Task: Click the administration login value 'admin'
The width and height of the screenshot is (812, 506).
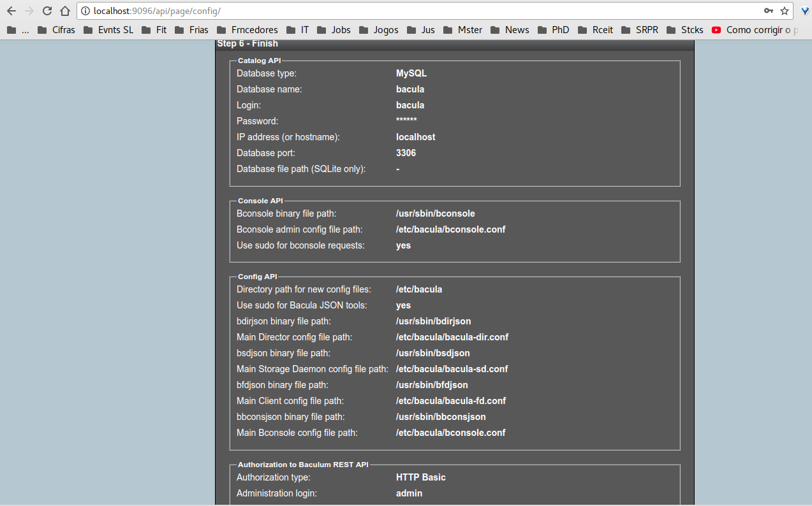Action: click(409, 493)
